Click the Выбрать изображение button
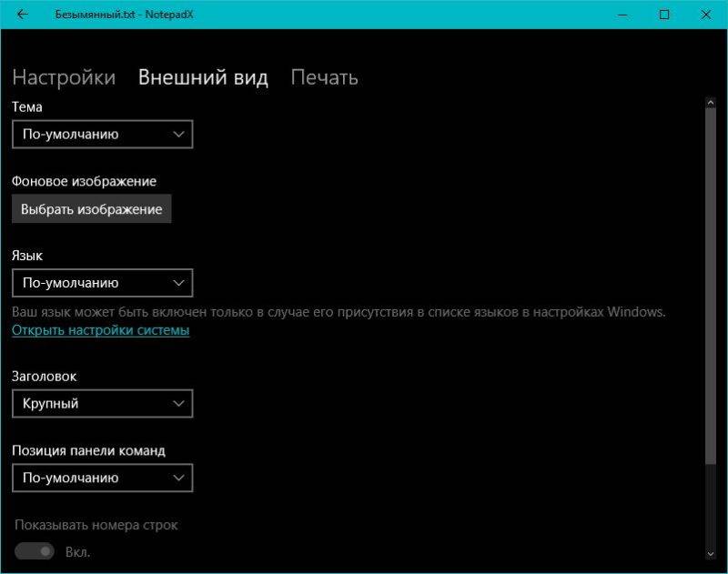This screenshot has width=728, height=574. click(x=92, y=209)
